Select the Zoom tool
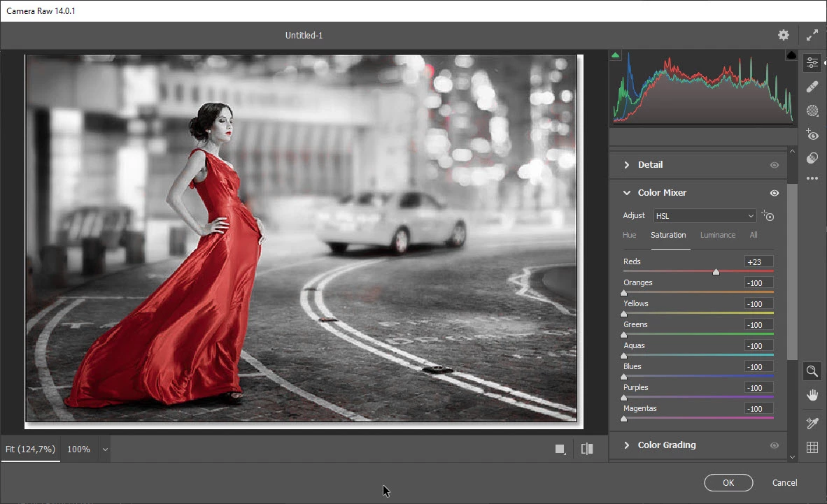Image resolution: width=827 pixels, height=504 pixels. [x=812, y=371]
